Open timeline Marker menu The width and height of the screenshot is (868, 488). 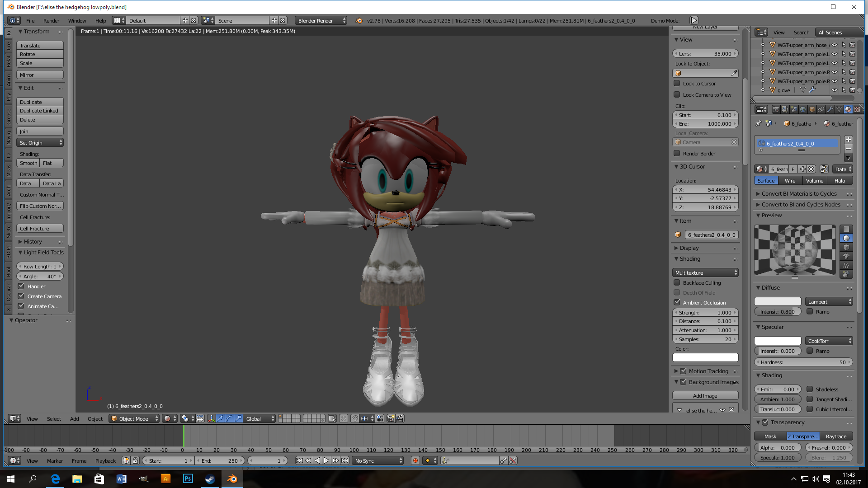click(55, 460)
